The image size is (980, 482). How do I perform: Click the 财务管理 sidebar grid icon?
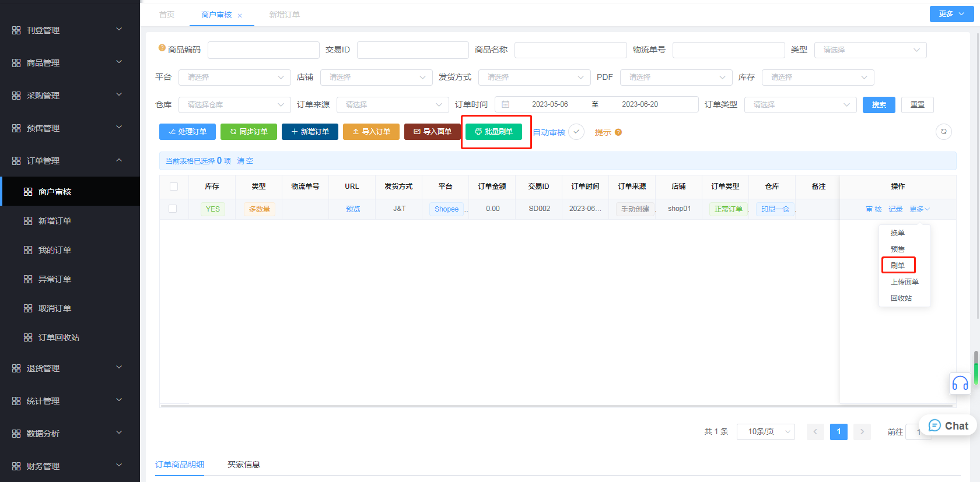tap(16, 466)
